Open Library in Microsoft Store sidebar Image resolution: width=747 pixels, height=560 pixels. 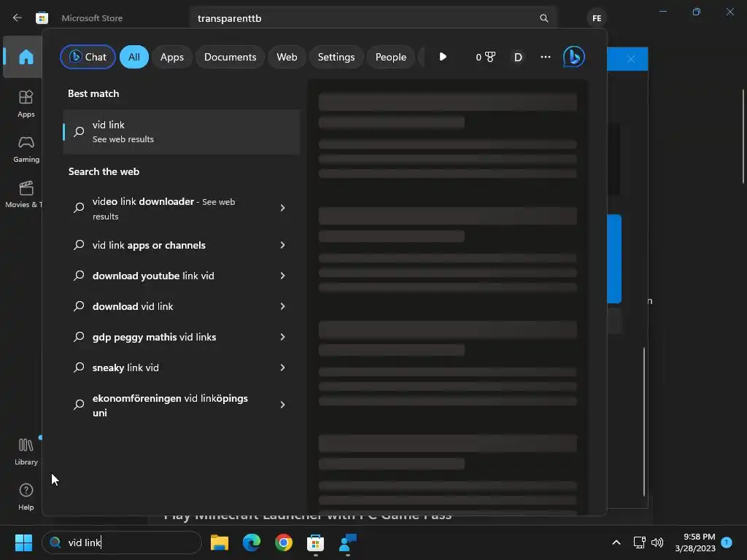(x=26, y=451)
